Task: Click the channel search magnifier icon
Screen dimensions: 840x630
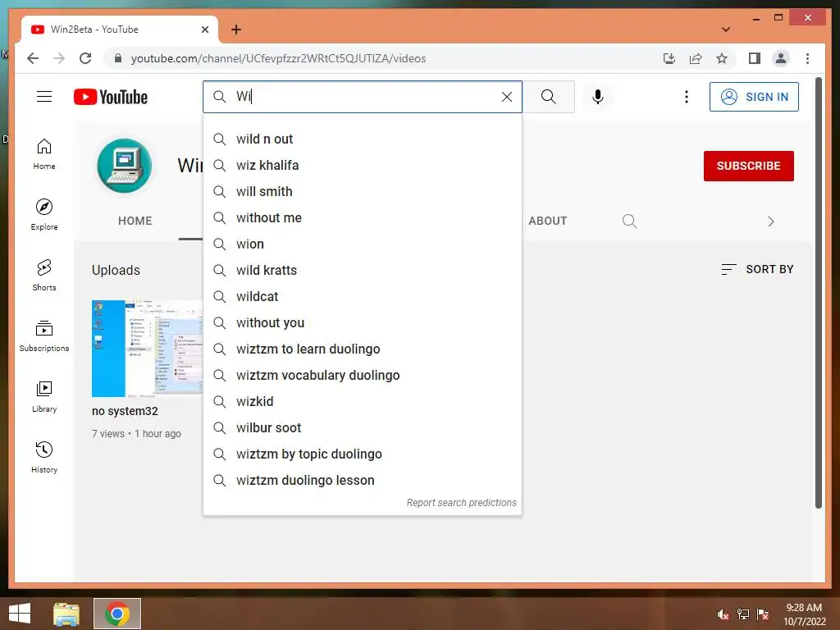Action: point(630,221)
